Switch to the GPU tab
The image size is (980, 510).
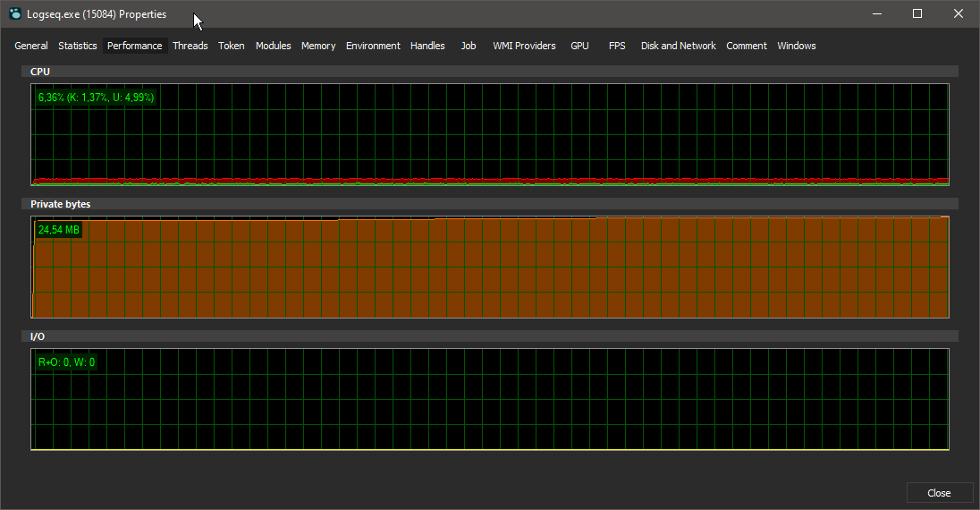click(580, 46)
